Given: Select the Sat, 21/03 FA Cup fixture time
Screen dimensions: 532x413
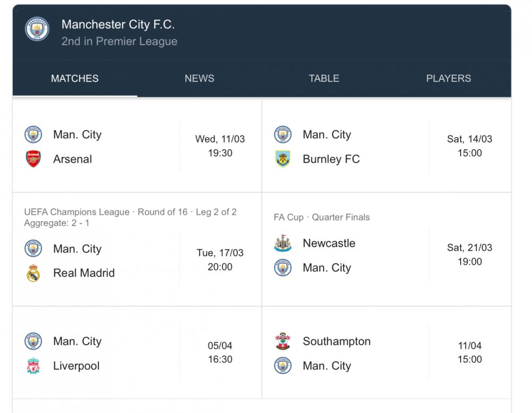Looking at the screenshot, I should point(470,255).
